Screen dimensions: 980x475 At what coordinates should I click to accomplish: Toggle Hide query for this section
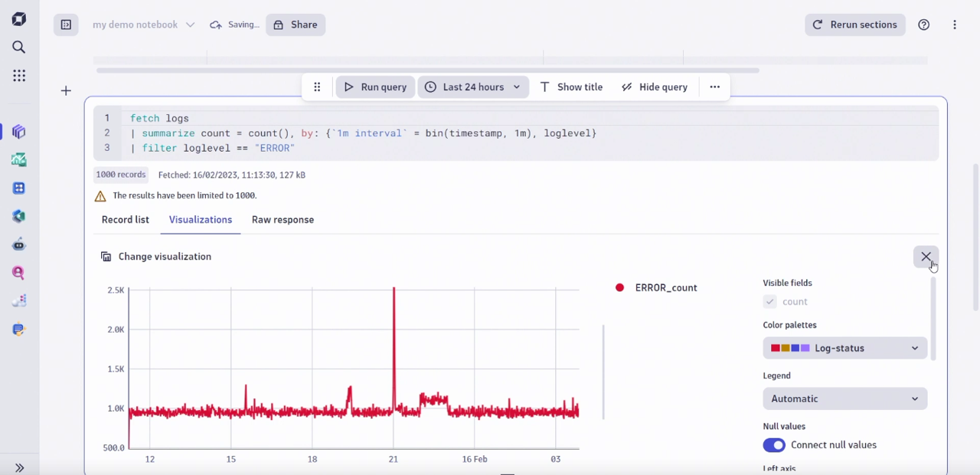pos(655,87)
